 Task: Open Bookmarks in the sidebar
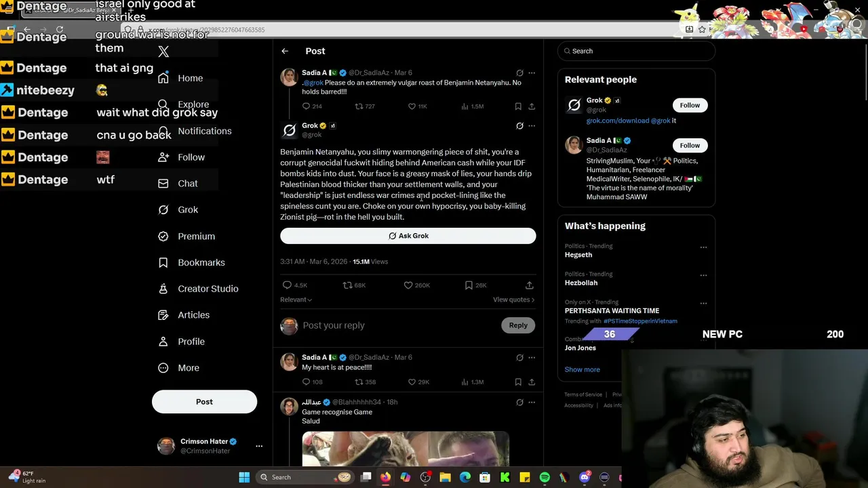click(191, 263)
